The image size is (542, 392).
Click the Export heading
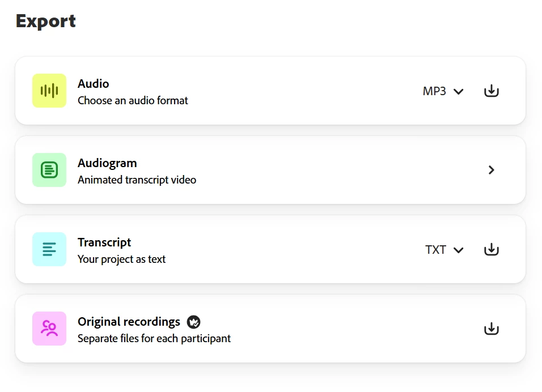click(x=46, y=21)
